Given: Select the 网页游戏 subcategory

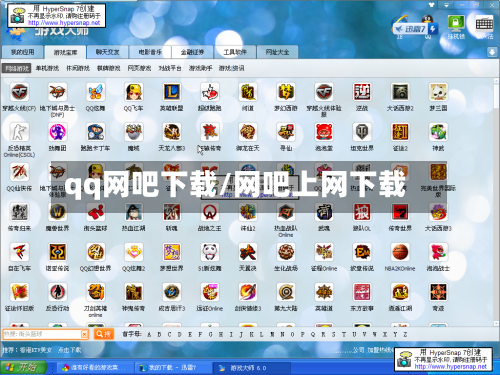Looking at the screenshot, I should click(139, 68).
